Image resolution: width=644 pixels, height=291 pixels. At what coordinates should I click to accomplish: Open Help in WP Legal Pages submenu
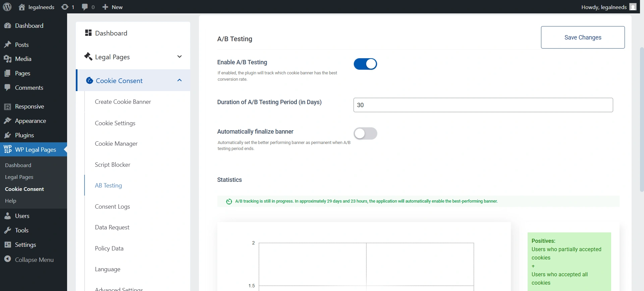coord(10,201)
